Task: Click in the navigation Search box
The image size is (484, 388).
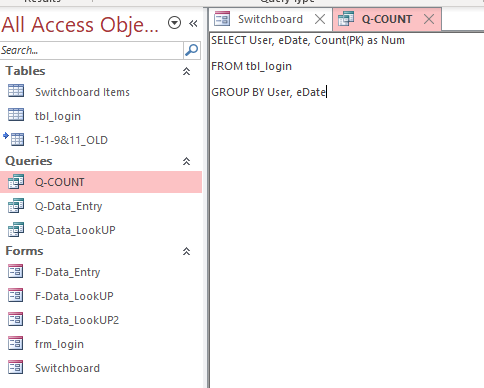Action: pos(92,50)
